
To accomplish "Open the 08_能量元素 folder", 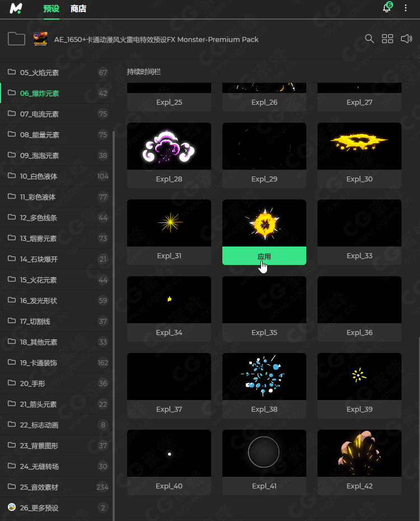I will point(56,134).
